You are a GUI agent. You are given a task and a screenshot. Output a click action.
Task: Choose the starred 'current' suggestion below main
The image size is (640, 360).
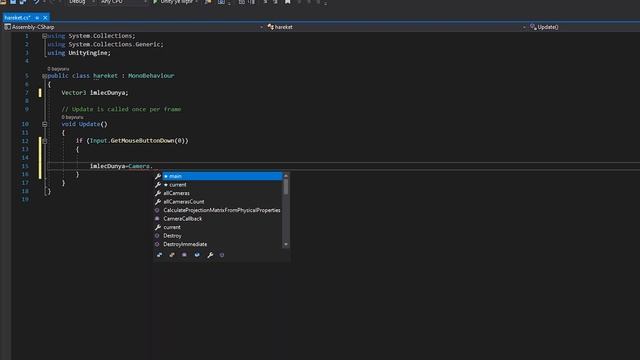coord(218,185)
